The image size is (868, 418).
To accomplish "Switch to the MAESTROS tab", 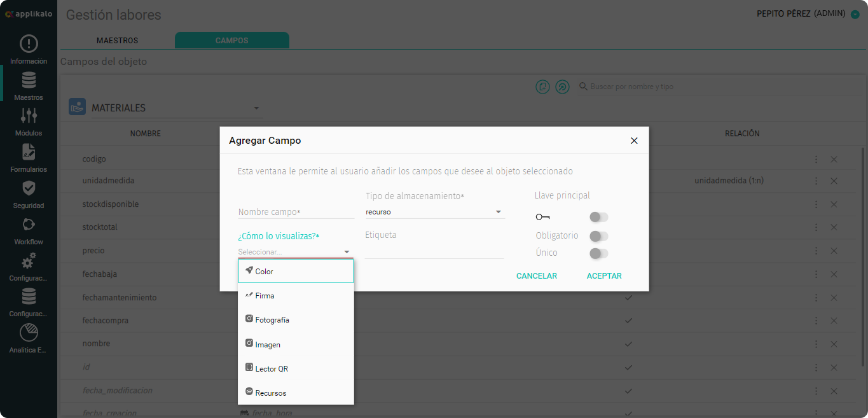I will pyautogui.click(x=117, y=41).
